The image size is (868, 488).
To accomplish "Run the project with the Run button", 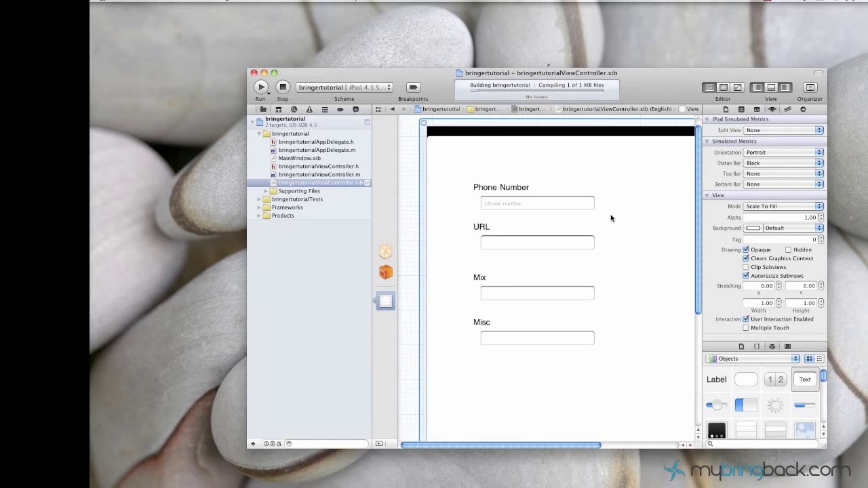I will click(260, 87).
